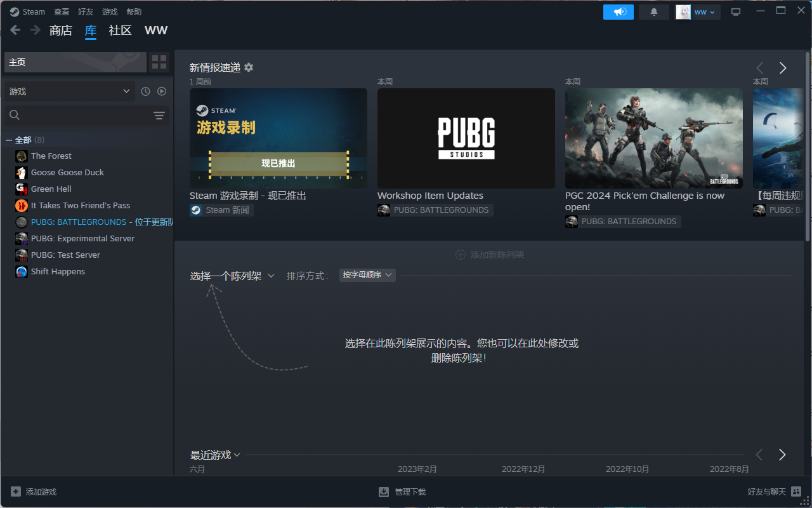Click the recent activity clock icon

click(x=145, y=91)
